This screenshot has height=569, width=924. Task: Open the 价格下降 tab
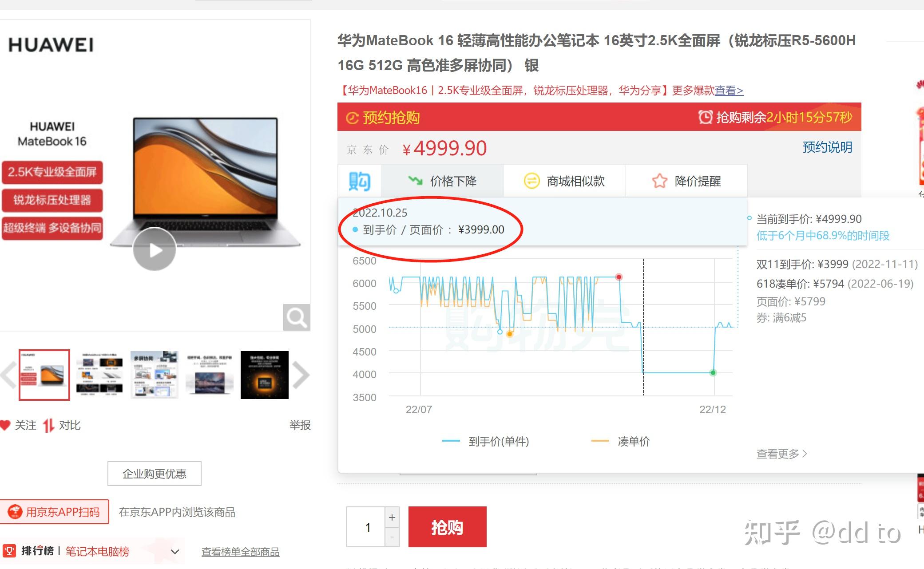(x=442, y=181)
